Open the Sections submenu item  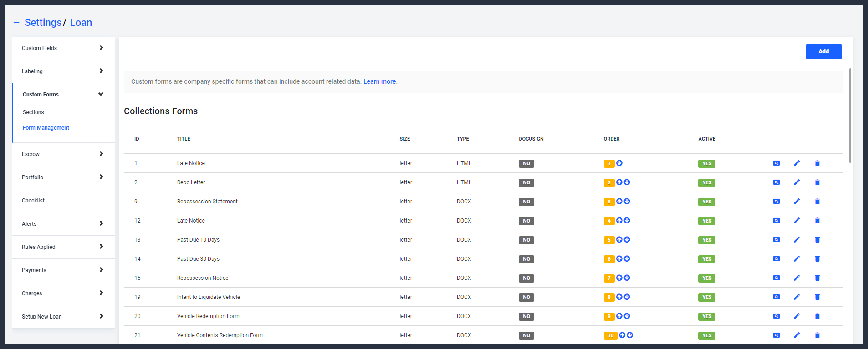(33, 112)
